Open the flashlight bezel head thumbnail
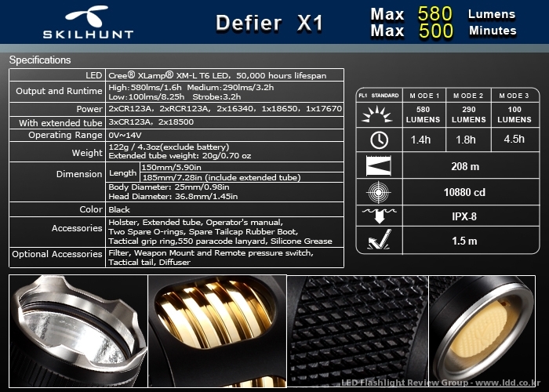549x392 pixels. coord(78,331)
